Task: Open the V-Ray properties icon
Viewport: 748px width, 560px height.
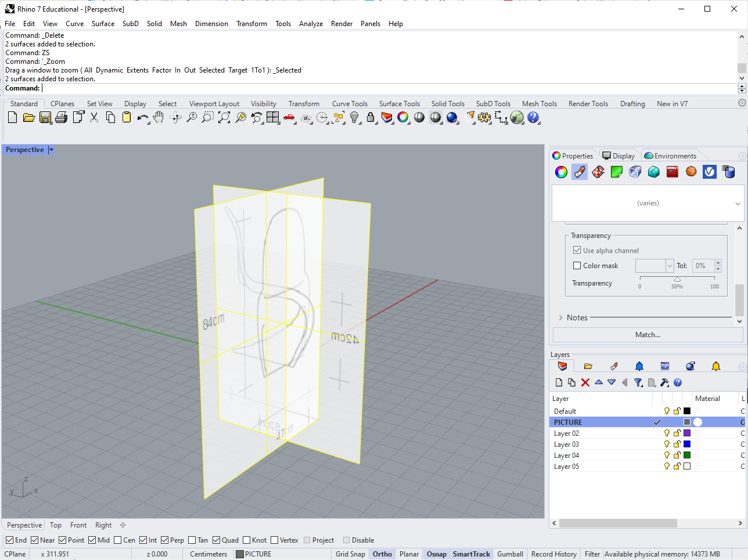Action: [710, 172]
